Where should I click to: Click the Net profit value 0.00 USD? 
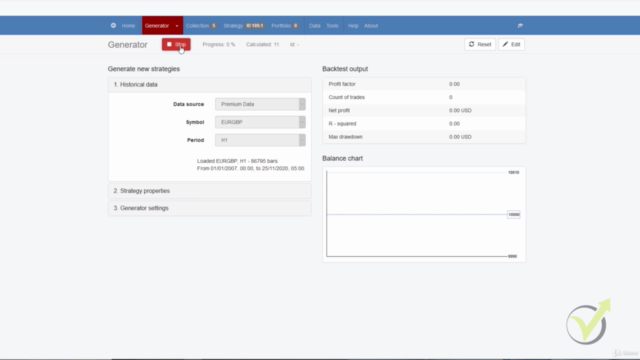[x=460, y=110]
